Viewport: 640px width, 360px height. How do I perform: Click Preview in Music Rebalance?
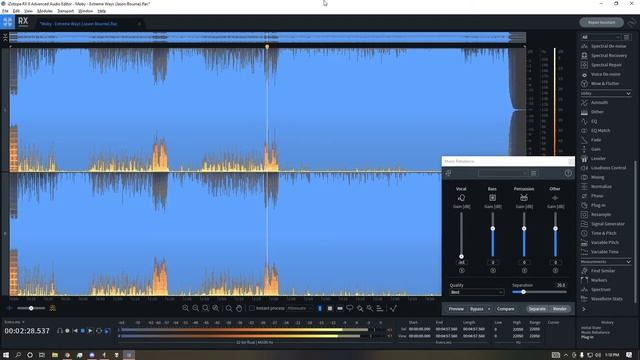(x=456, y=309)
